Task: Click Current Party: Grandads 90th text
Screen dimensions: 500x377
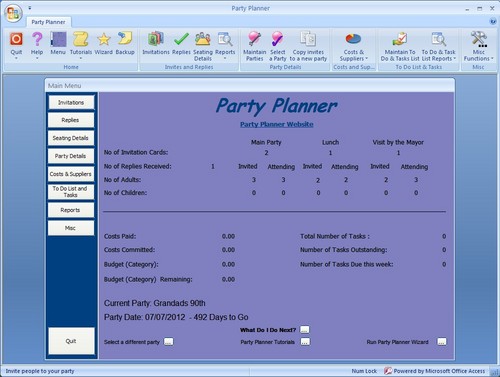Action: [155, 303]
